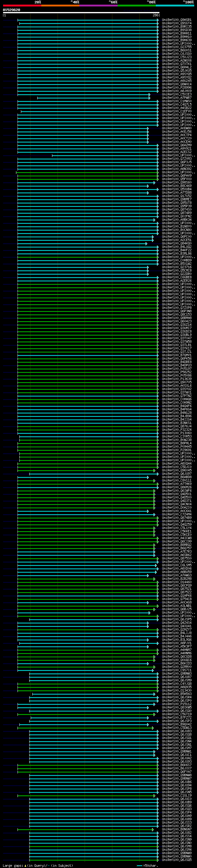Image resolution: width=197 pixels, height=868 pixels.
Task: Select hit label UniRef100_Q8C153
Action: click(177, 314)
